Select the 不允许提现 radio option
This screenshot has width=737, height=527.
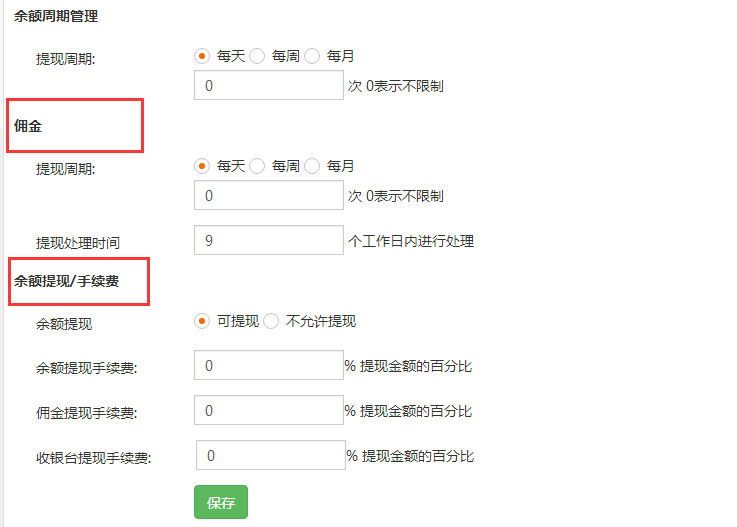pos(271,321)
